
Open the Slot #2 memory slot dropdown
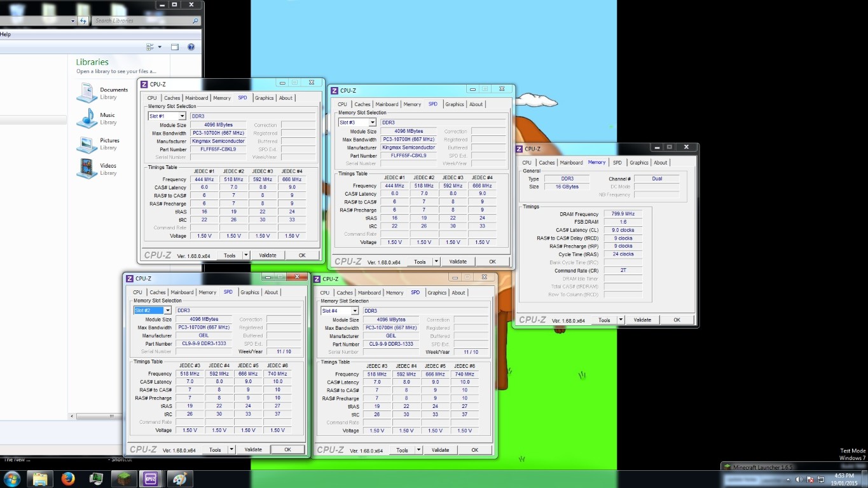click(x=167, y=311)
